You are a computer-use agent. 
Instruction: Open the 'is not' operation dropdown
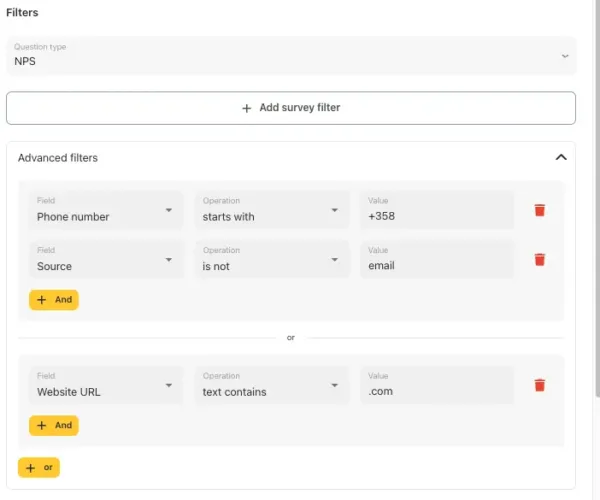click(272, 259)
